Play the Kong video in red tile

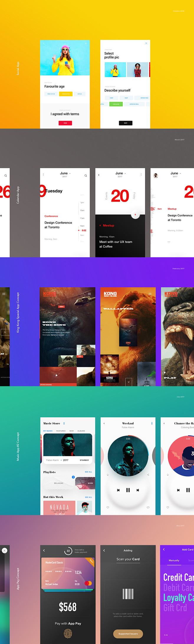pyautogui.click(x=56, y=375)
